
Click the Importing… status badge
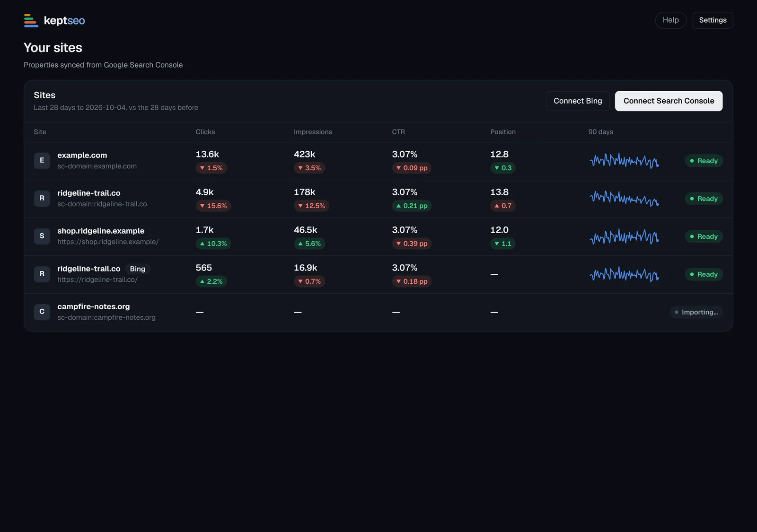(x=696, y=312)
